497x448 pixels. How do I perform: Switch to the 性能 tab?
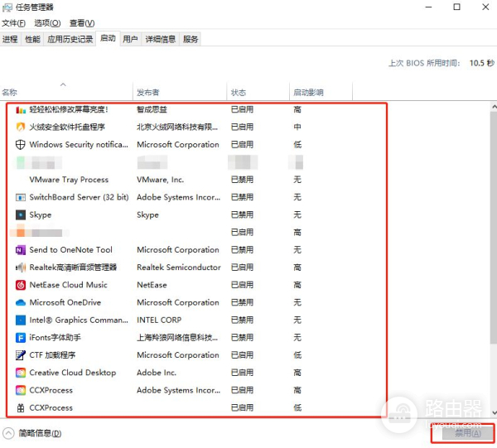click(32, 39)
